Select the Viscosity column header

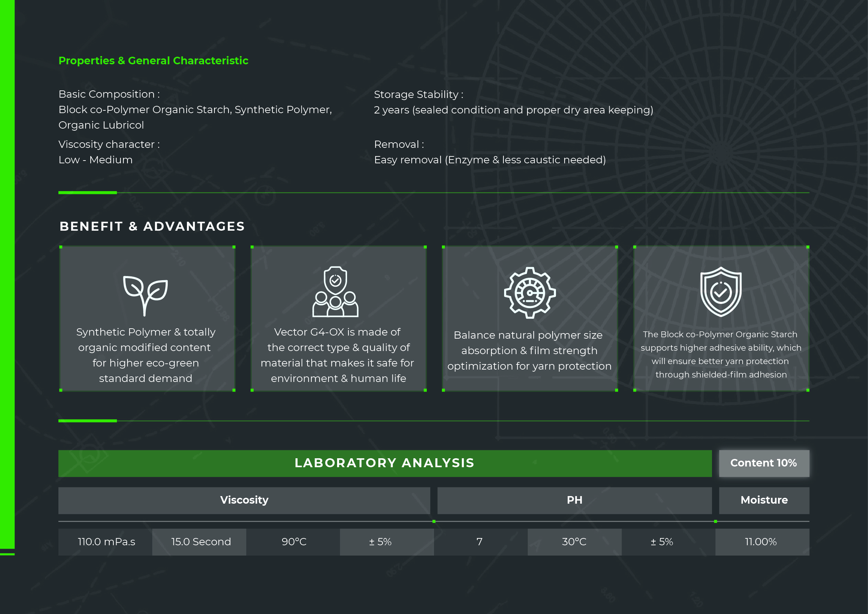244,501
